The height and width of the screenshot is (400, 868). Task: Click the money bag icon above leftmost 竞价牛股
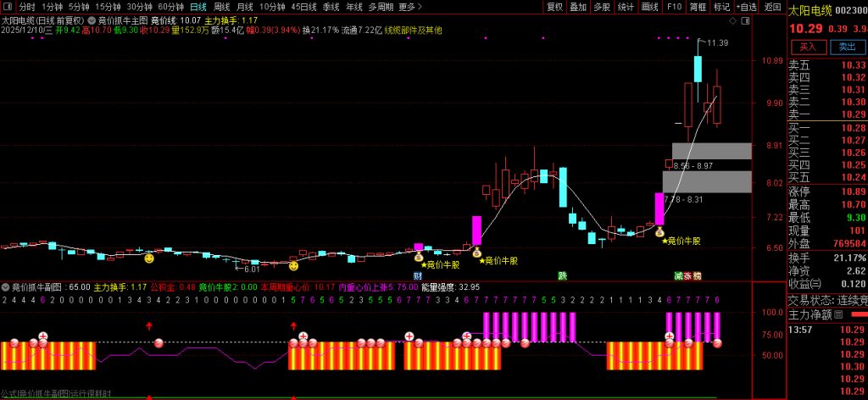tap(419, 257)
